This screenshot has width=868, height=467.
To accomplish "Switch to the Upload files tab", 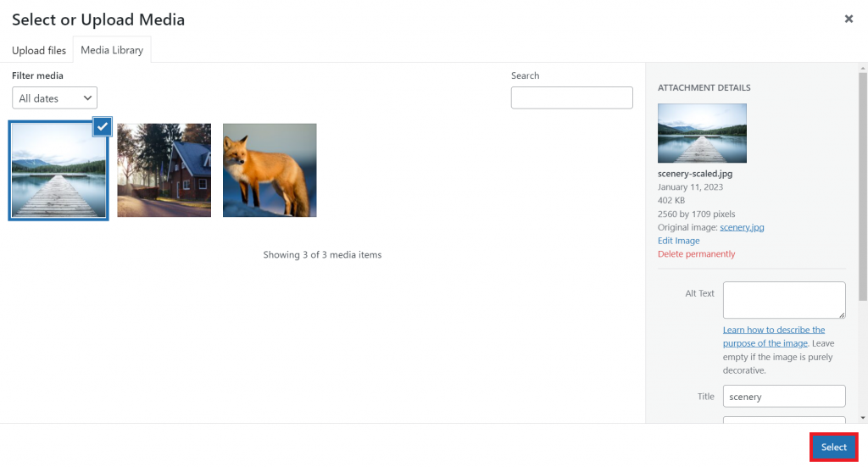I will point(39,50).
